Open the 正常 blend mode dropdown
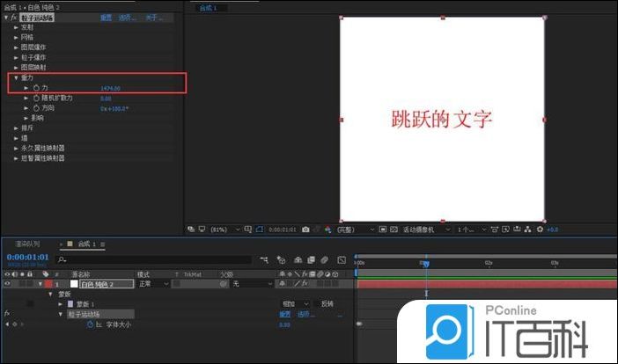 [x=150, y=284]
